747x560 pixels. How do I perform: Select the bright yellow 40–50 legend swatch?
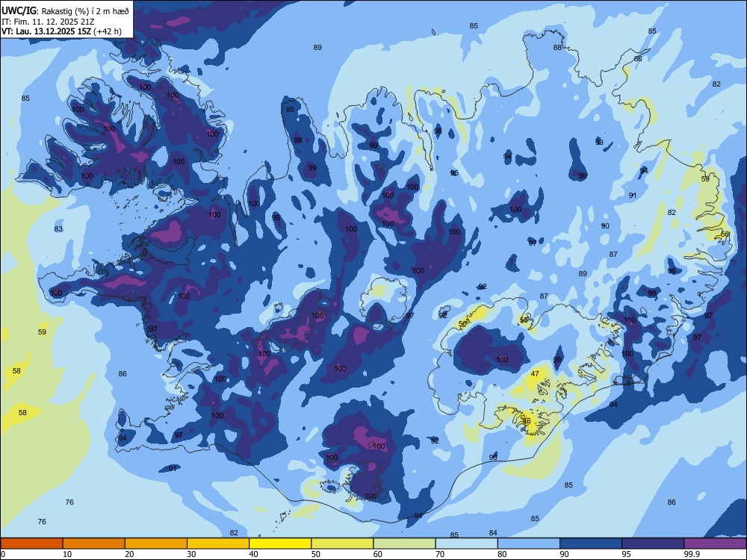[x=280, y=544]
